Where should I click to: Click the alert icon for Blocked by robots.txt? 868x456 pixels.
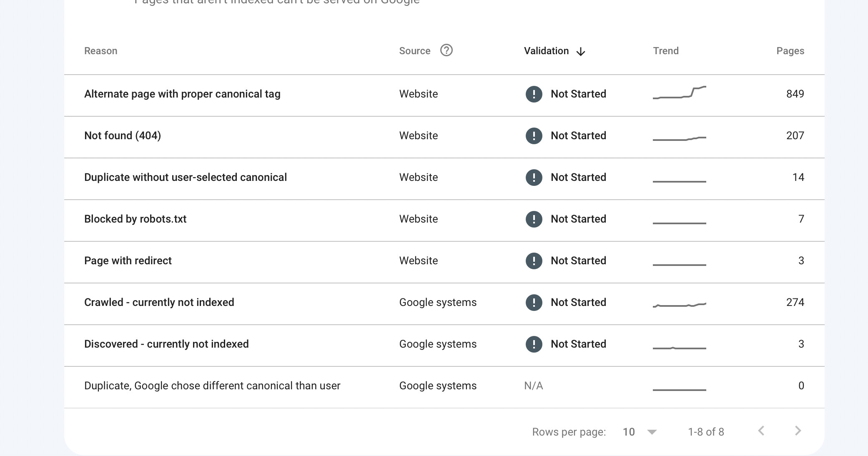[534, 219]
